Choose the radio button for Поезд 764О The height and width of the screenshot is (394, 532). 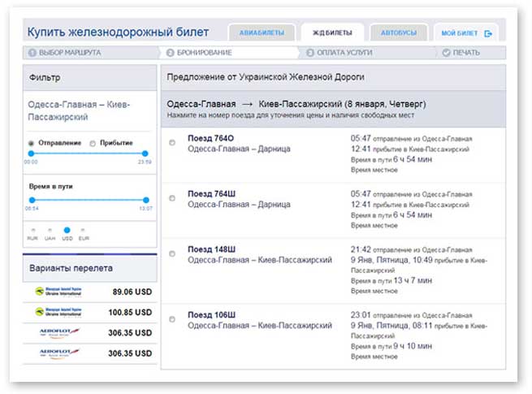click(x=172, y=143)
